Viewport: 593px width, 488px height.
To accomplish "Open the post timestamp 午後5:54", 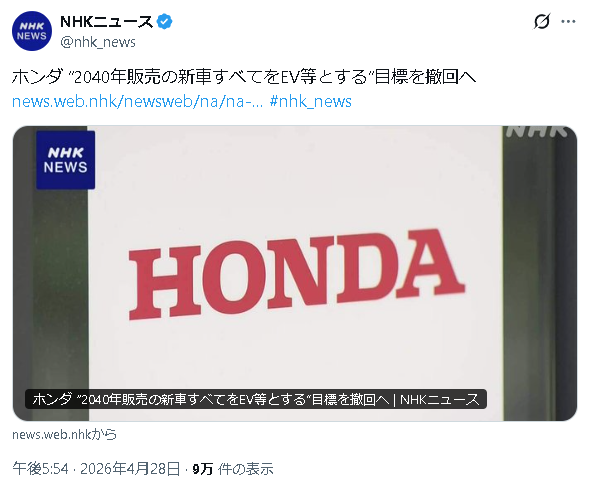I will point(40,469).
